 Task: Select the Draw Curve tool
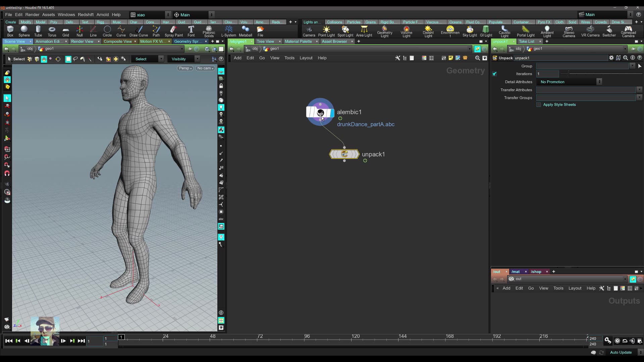[x=139, y=31]
